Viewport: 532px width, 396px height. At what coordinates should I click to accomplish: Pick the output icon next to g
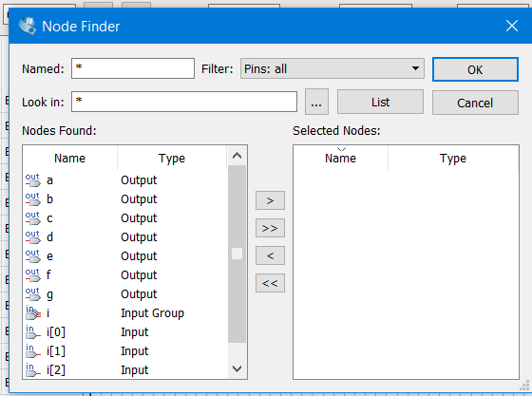click(33, 294)
